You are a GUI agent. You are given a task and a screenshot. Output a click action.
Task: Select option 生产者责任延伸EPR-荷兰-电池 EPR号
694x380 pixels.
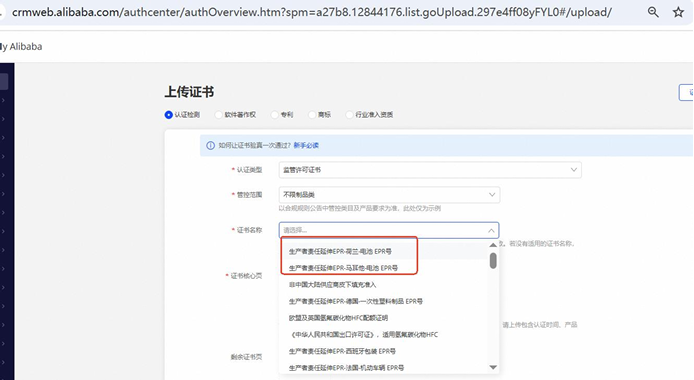(x=340, y=251)
